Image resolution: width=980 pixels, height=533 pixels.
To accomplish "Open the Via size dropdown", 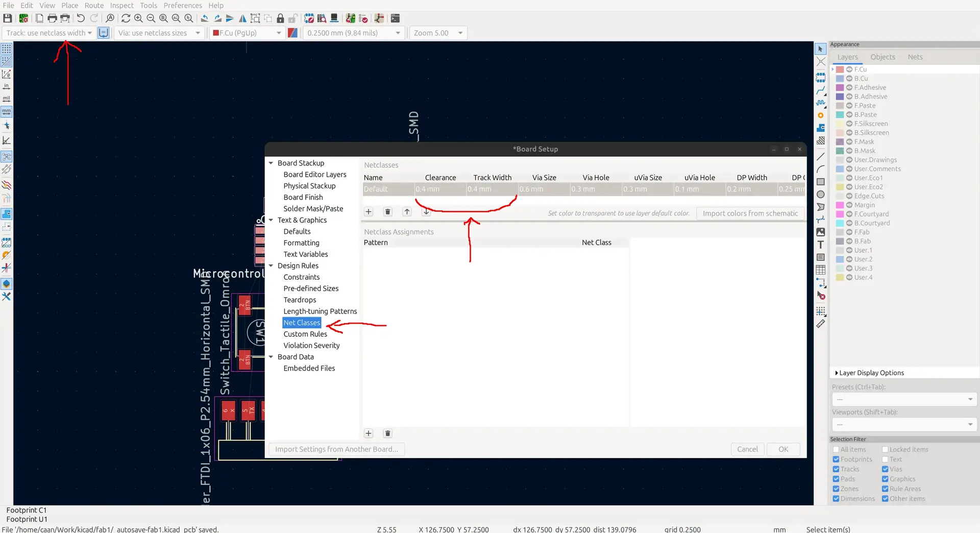I will point(159,33).
